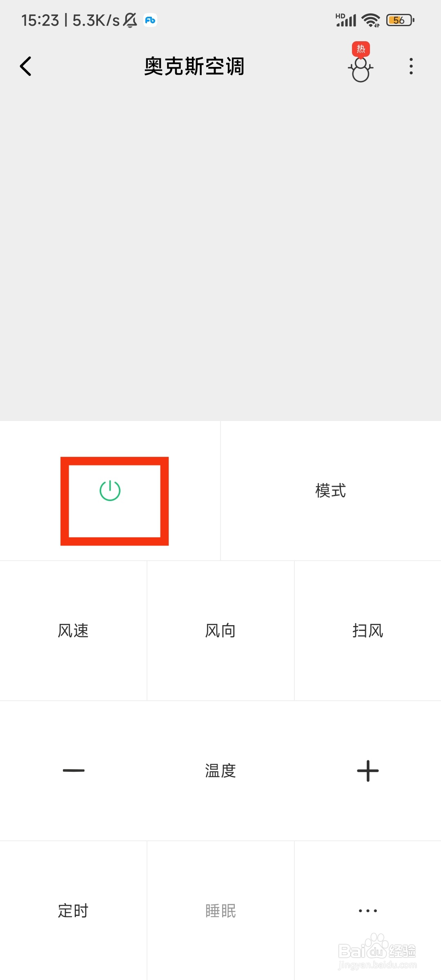The width and height of the screenshot is (441, 980).
Task: Go back with the left arrow
Action: [26, 66]
